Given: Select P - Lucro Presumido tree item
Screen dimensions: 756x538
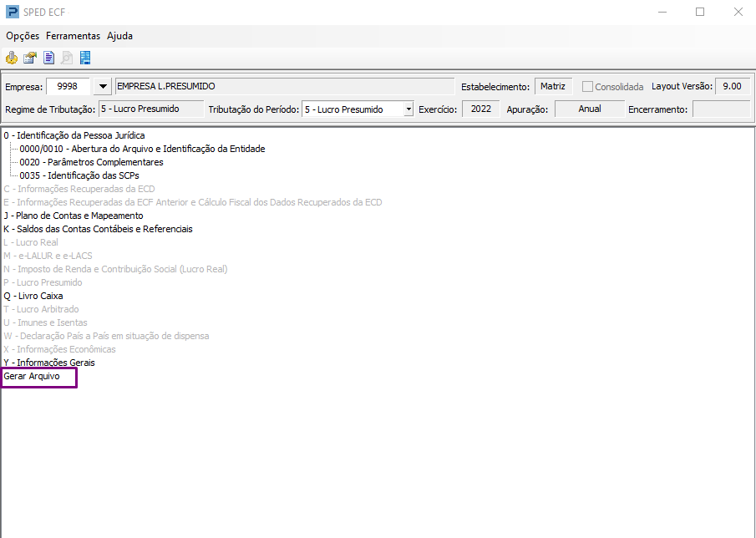Looking at the screenshot, I should coord(43,282).
